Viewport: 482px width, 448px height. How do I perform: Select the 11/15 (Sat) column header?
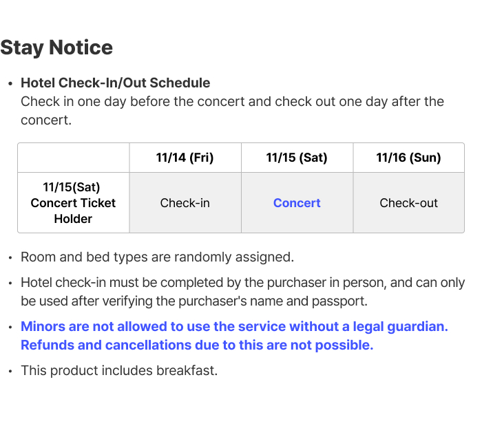tap(297, 158)
